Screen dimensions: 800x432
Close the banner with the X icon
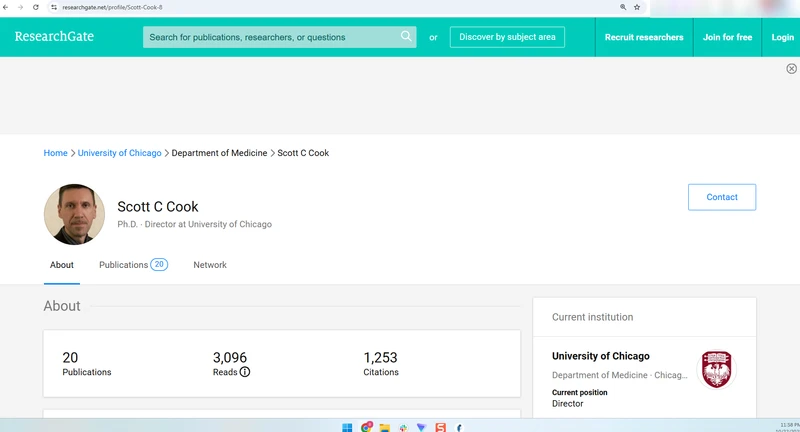[x=791, y=69]
